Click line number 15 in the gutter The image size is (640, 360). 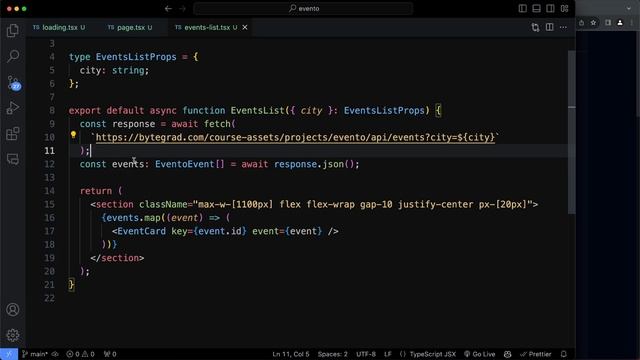[49, 204]
